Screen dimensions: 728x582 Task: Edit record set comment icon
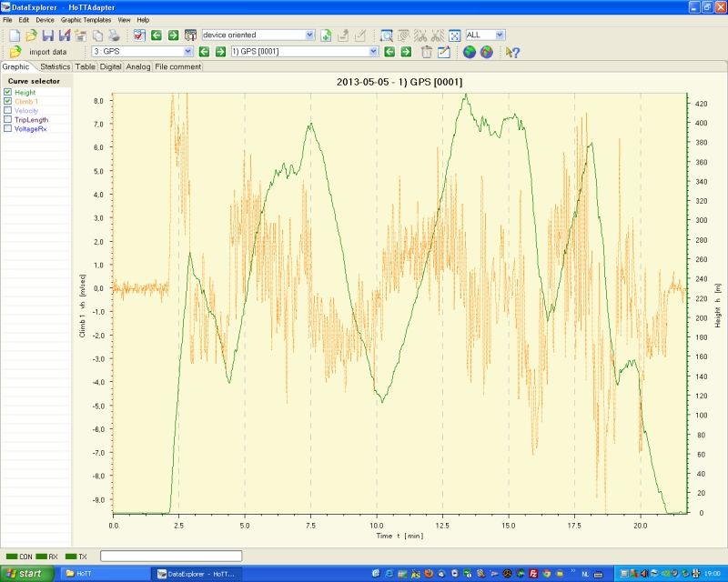(x=444, y=52)
